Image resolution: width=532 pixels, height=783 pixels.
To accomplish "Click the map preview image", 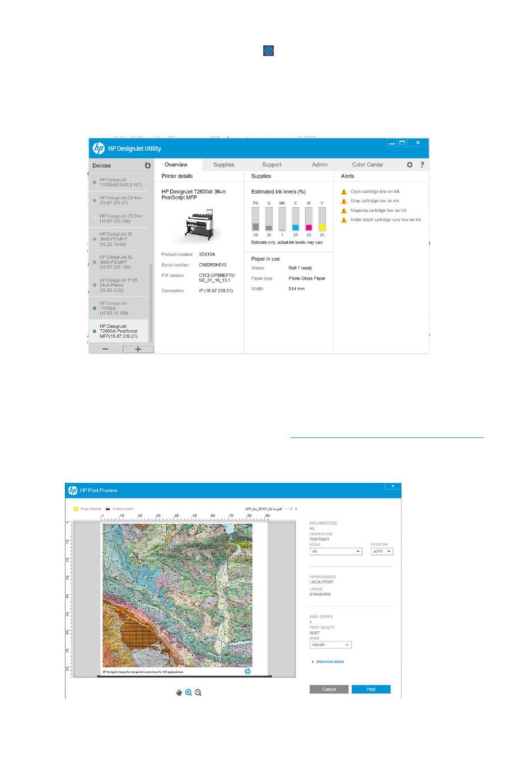I will [x=178, y=595].
